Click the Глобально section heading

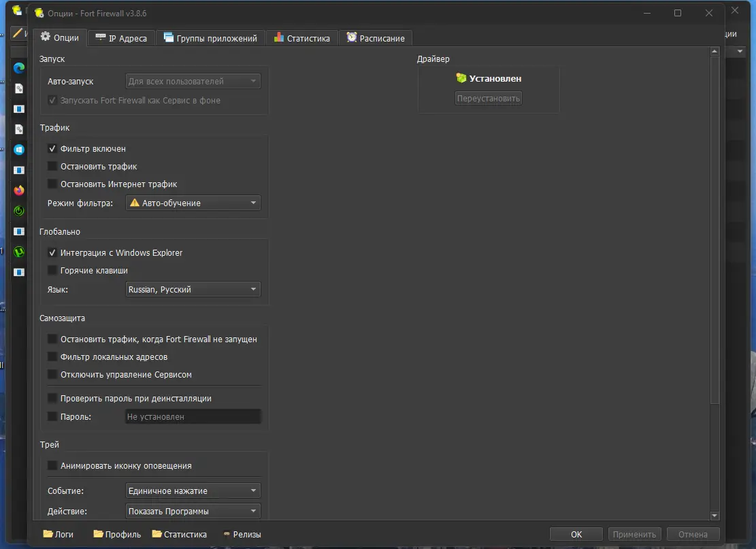coord(60,232)
